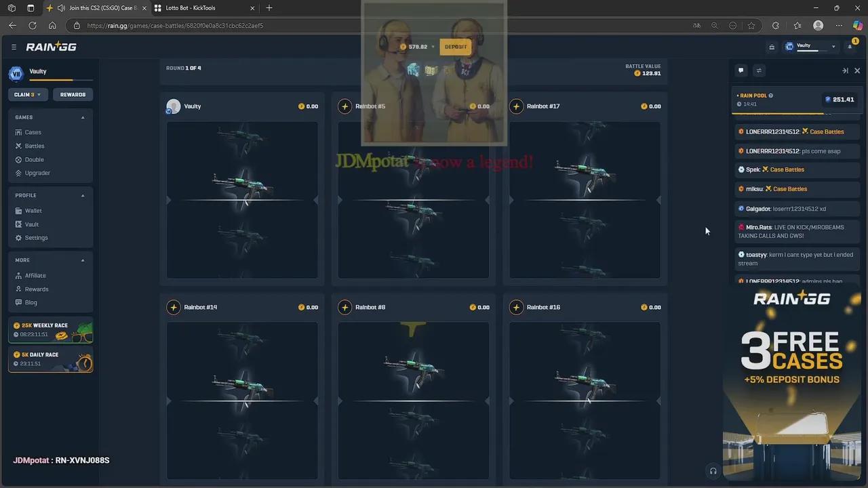Viewport: 868px width, 488px height.
Task: Switch to the trades arrows tab in chat panel
Action: [759, 70]
